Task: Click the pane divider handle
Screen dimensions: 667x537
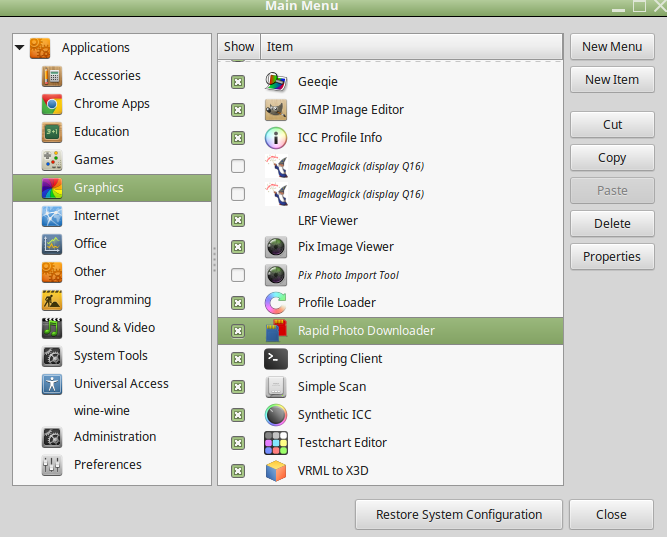Action: tap(214, 260)
